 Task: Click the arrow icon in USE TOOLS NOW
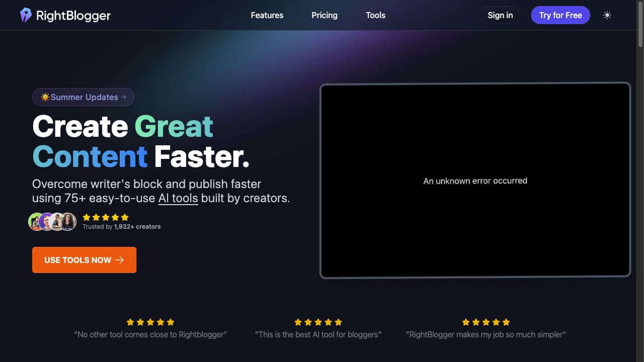120,260
